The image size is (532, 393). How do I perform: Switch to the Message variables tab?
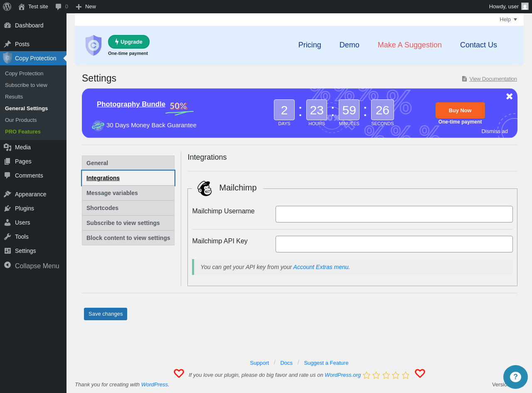tap(128, 193)
